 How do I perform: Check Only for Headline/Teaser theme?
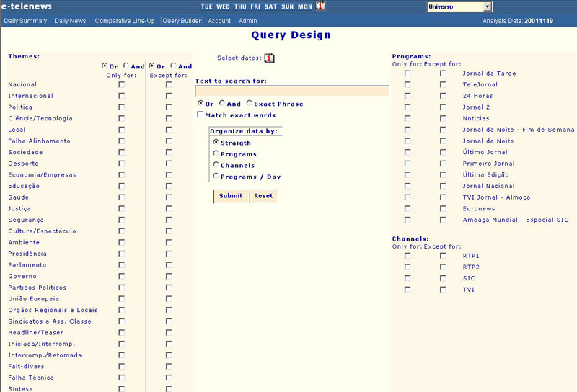click(x=122, y=332)
